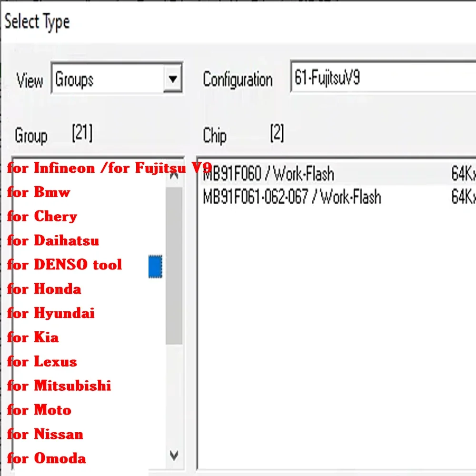Select group for Hyundai
Image resolution: width=476 pixels, height=476 pixels.
click(51, 313)
